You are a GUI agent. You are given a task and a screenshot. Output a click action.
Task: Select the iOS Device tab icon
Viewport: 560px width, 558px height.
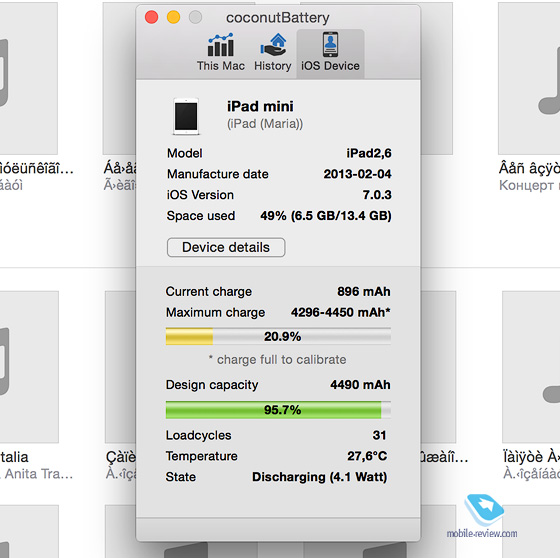pyautogui.click(x=330, y=44)
